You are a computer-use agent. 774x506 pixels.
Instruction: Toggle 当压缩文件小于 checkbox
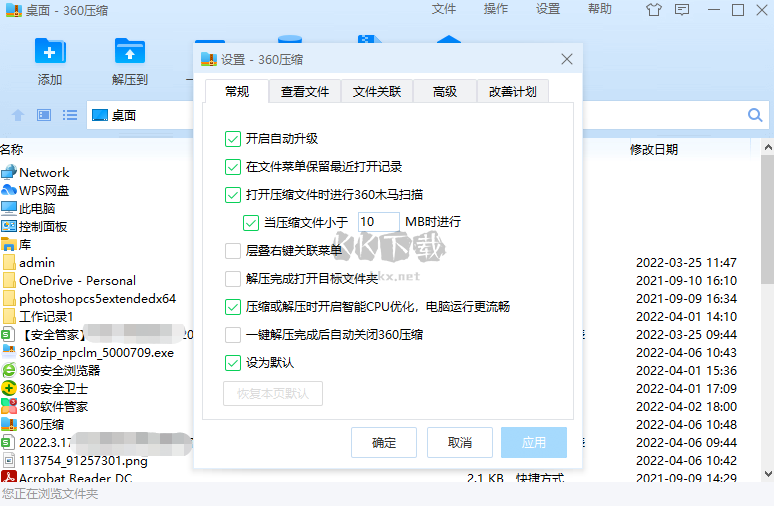click(251, 223)
